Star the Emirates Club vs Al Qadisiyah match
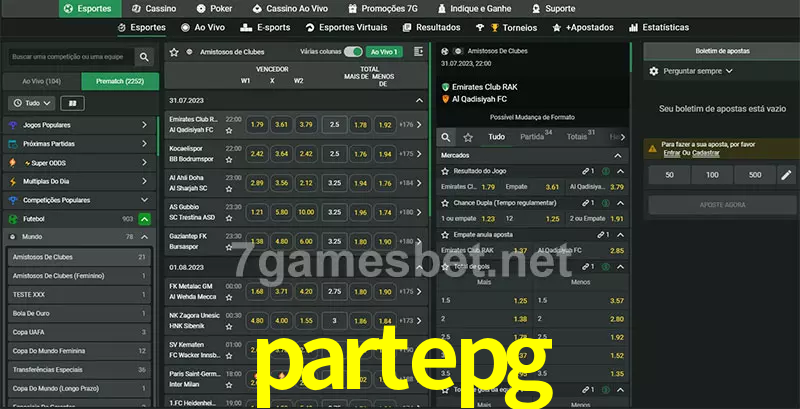The width and height of the screenshot is (800, 409). (x=229, y=131)
